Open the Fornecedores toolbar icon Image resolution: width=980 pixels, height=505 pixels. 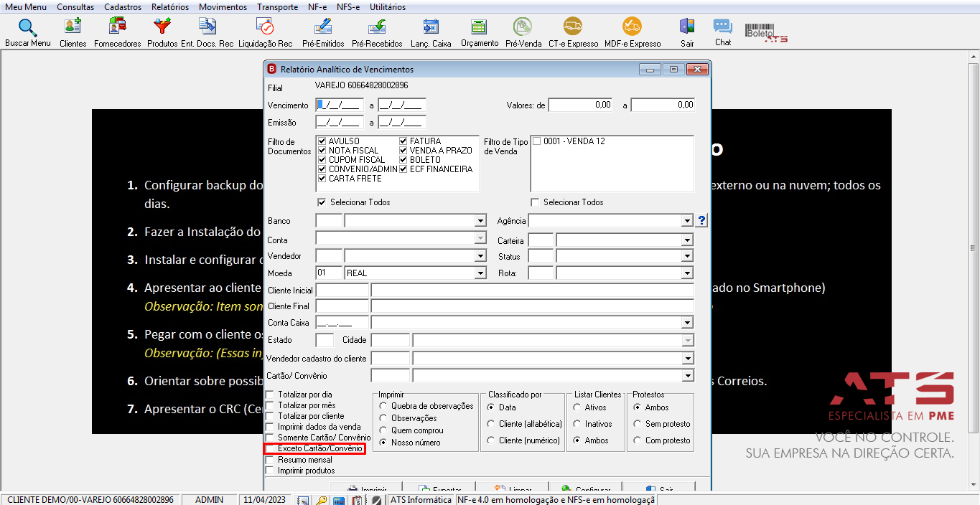click(117, 33)
